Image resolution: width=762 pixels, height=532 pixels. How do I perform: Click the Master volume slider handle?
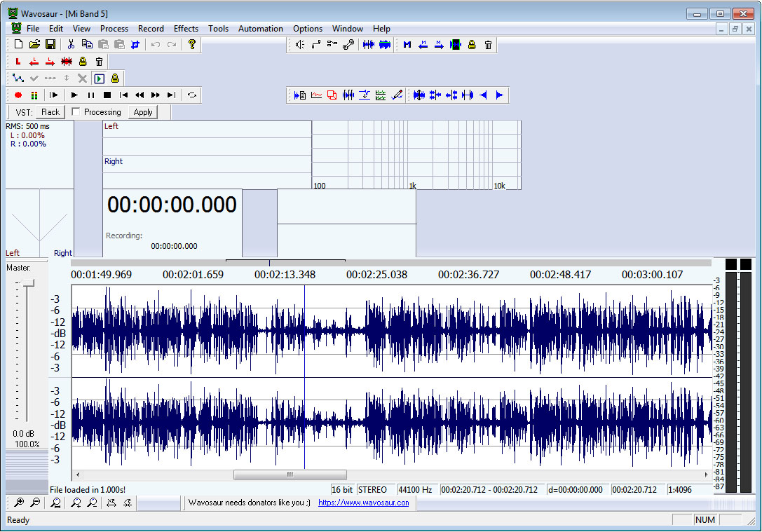pos(27,282)
